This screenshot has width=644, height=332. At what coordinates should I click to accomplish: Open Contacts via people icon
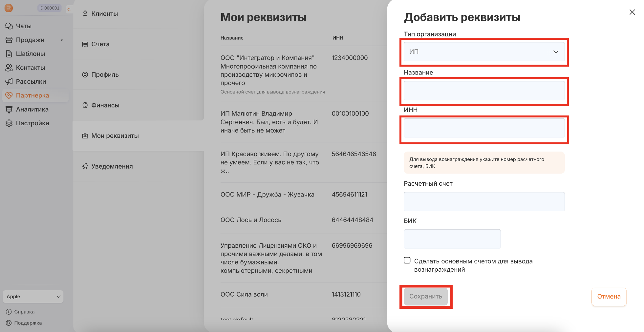click(9, 68)
